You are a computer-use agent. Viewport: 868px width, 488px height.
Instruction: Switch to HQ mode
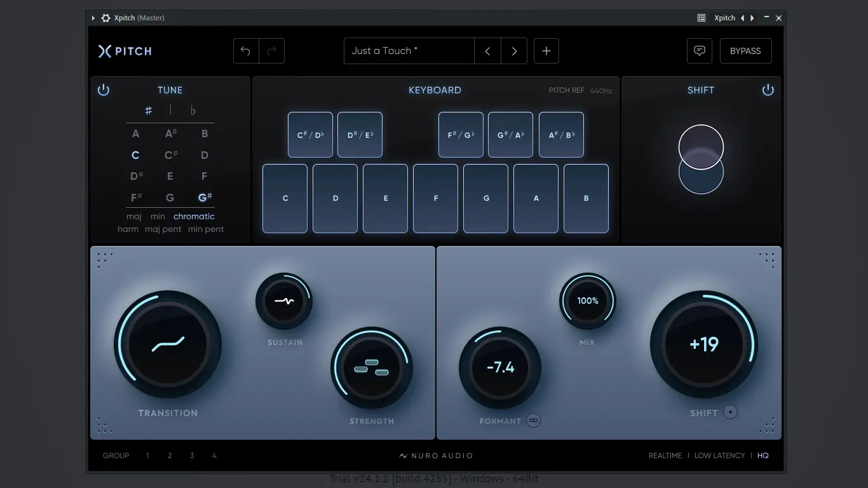click(x=763, y=456)
